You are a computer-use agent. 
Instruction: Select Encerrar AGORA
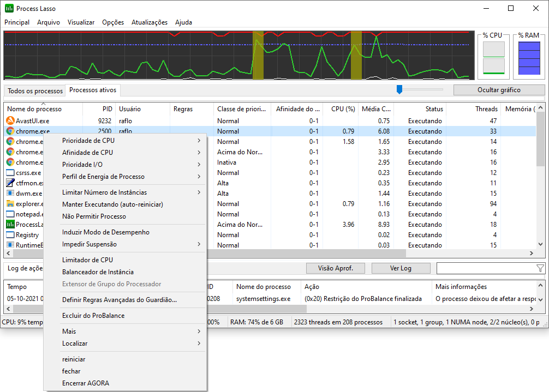point(86,383)
